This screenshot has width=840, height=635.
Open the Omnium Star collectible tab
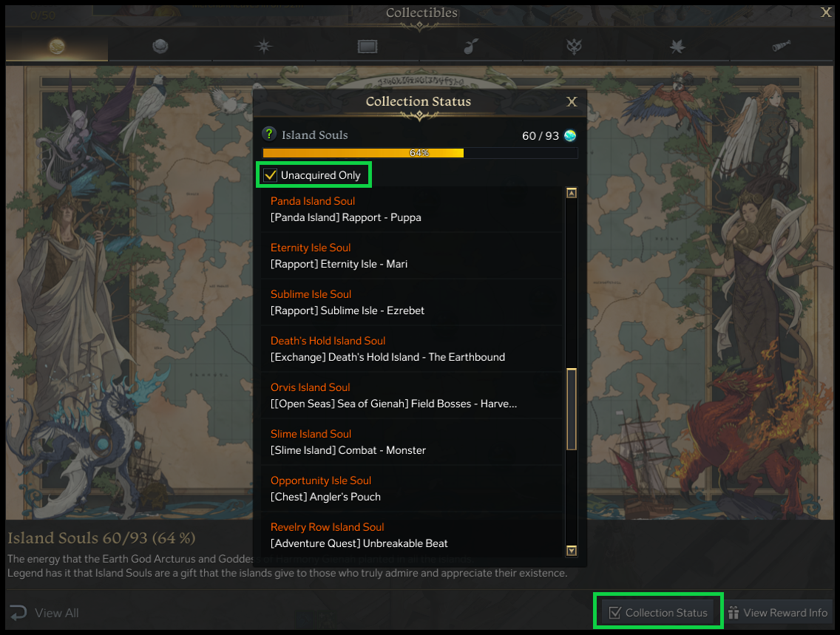(x=263, y=47)
